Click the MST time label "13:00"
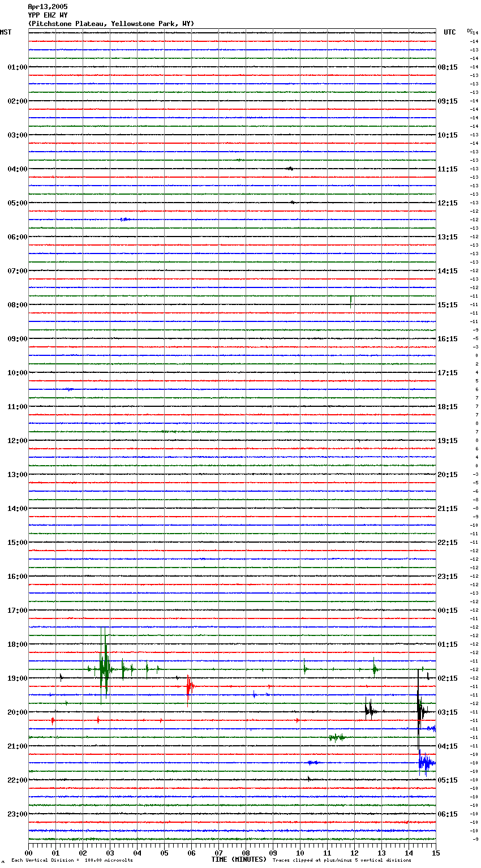This screenshot has height=868, width=481. [18, 475]
